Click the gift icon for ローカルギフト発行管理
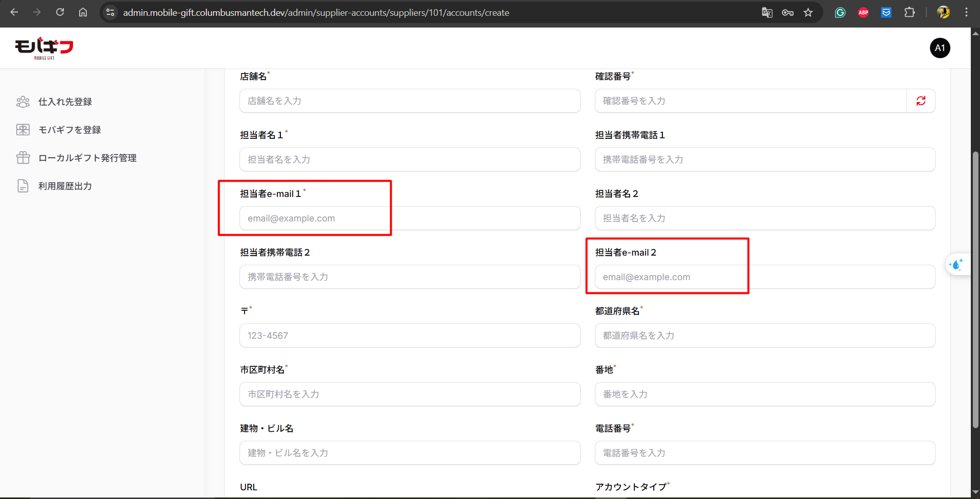Screen dimensions: 980x499 (23, 158)
